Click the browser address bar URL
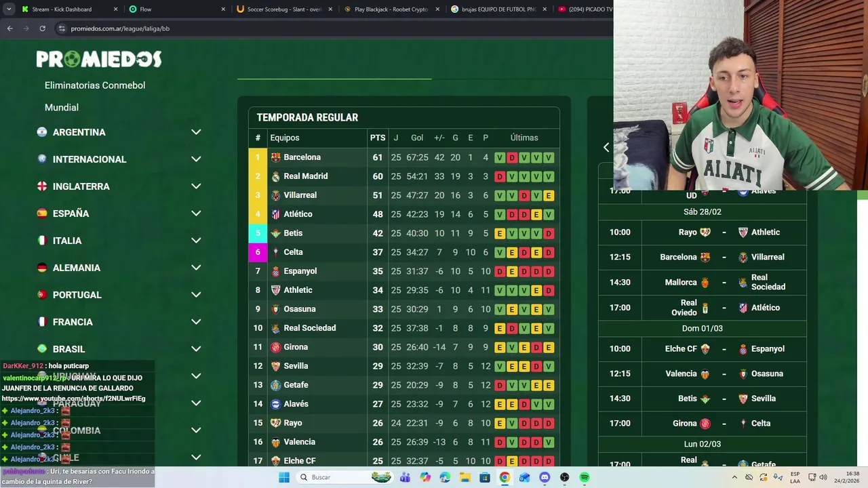Viewport: 868px width, 488px height. coord(120,28)
